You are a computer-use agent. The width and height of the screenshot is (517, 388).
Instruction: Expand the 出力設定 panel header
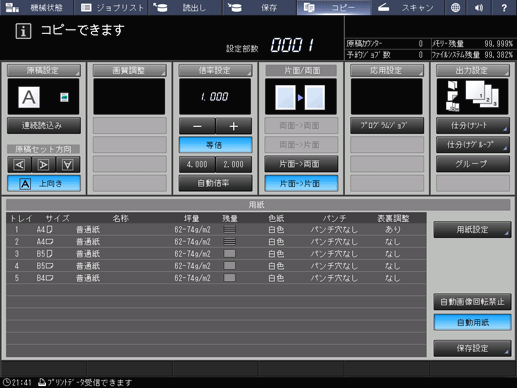[x=472, y=70]
